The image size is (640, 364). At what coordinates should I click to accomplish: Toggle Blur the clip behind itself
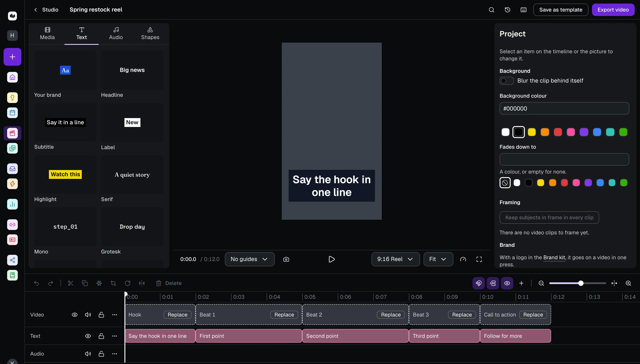pos(506,81)
